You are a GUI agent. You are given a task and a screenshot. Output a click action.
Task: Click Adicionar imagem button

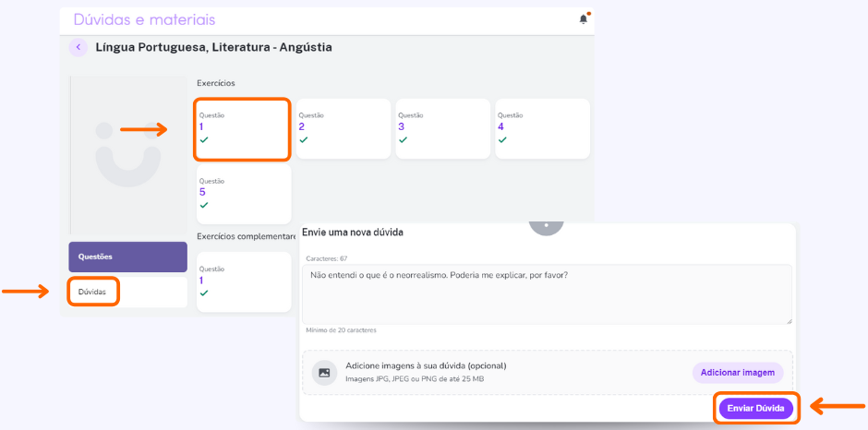(738, 373)
